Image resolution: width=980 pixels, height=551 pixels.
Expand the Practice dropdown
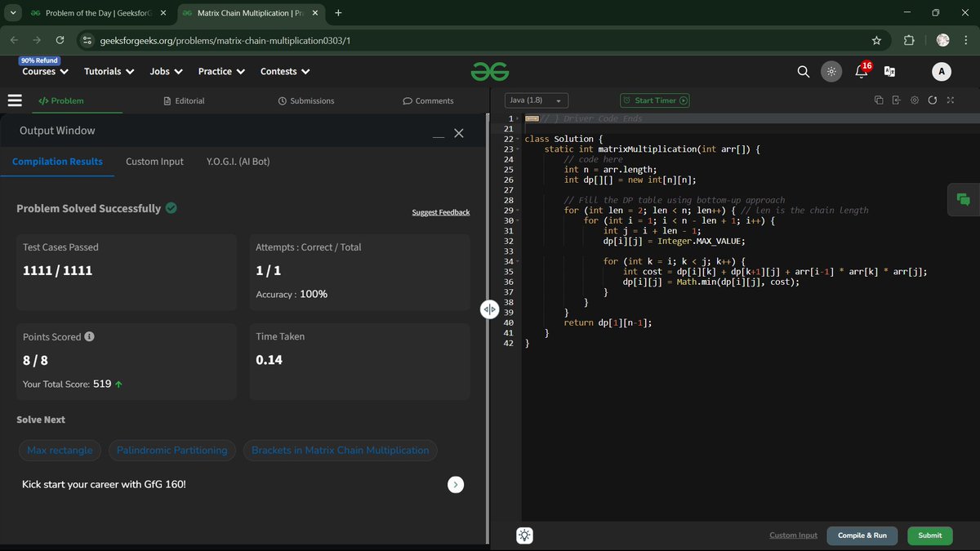pyautogui.click(x=222, y=72)
